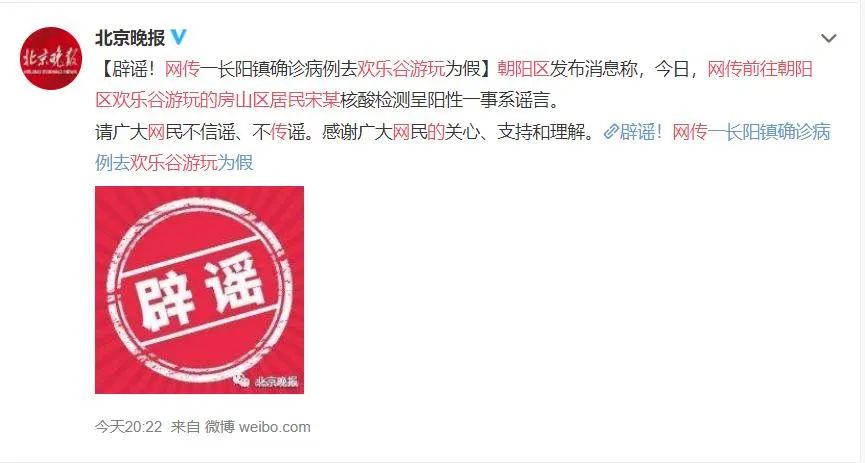Image resolution: width=865 pixels, height=463 pixels.
Task: Click the highlighted 网 in 请广大网民
Action: 156,132
